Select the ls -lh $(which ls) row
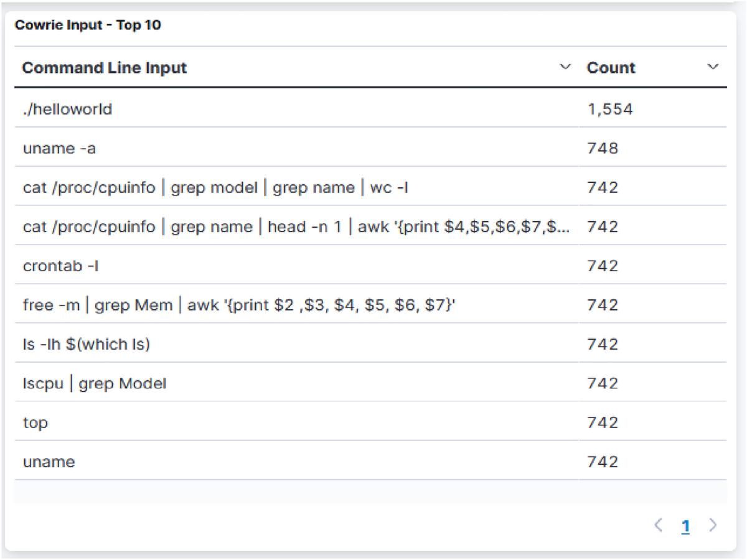 pyautogui.click(x=87, y=344)
